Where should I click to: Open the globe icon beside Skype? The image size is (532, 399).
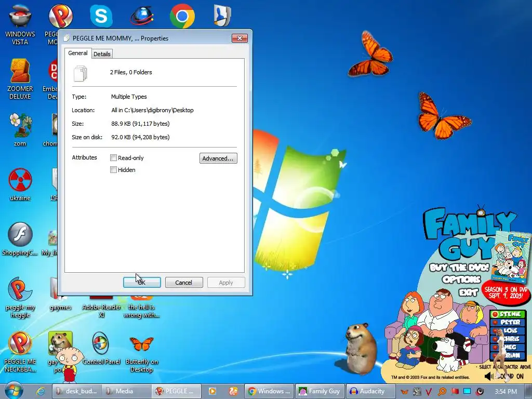click(x=142, y=16)
